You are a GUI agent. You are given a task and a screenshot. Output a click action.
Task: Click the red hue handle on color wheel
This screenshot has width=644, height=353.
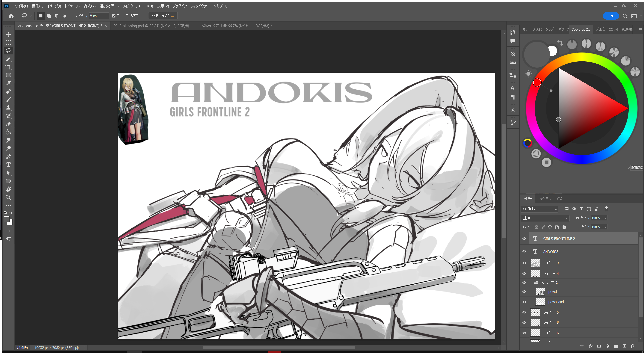[537, 82]
